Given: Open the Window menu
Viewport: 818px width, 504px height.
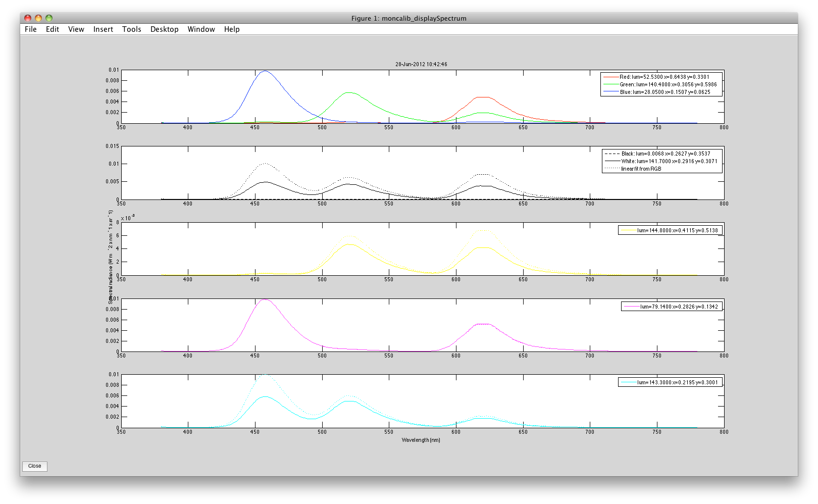Looking at the screenshot, I should coord(201,29).
